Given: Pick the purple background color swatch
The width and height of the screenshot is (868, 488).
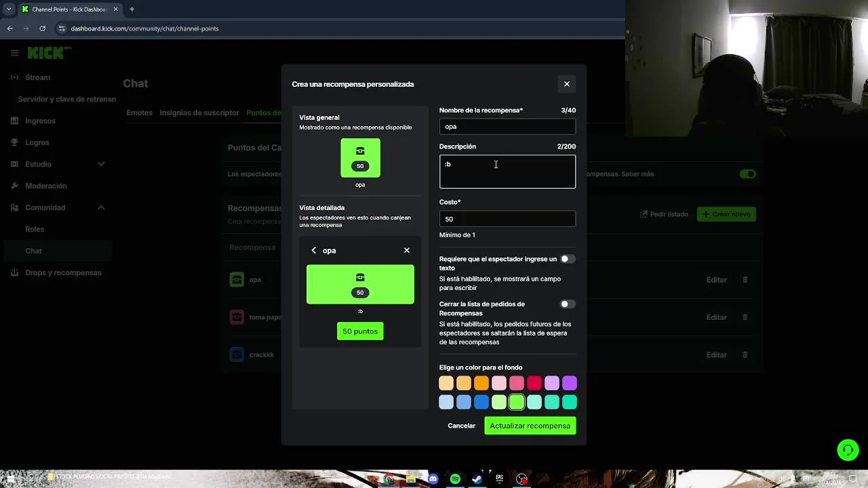Looking at the screenshot, I should coord(570,384).
